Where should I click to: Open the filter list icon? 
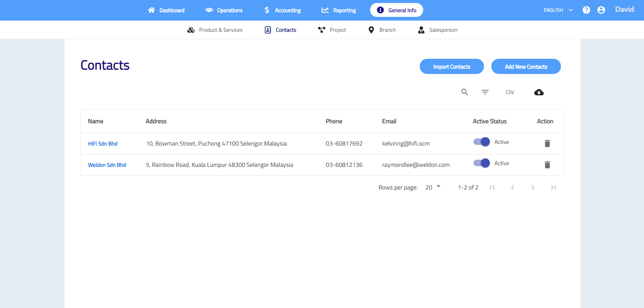pyautogui.click(x=485, y=92)
